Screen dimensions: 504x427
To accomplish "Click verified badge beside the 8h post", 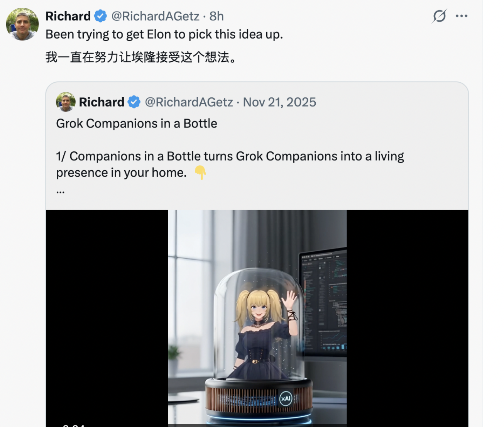I will point(101,16).
